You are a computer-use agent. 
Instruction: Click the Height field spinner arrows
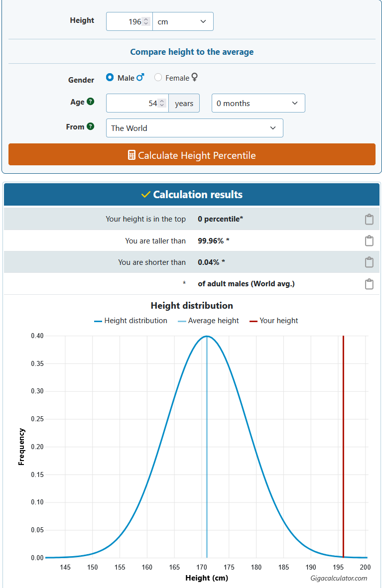146,22
